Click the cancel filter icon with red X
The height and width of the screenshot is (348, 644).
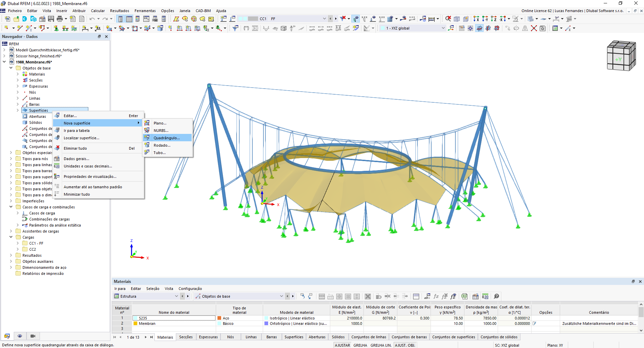pyautogui.click(x=343, y=19)
